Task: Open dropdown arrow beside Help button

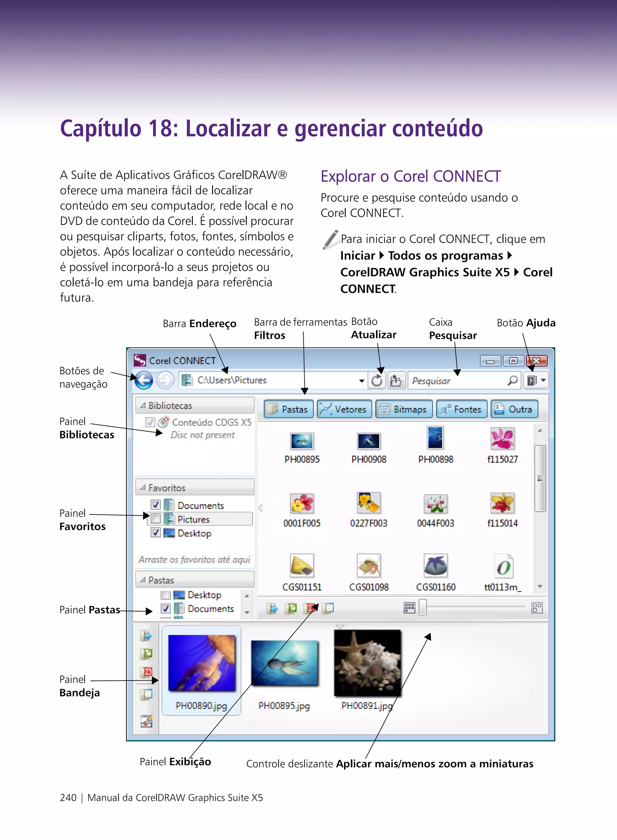Action: point(543,380)
